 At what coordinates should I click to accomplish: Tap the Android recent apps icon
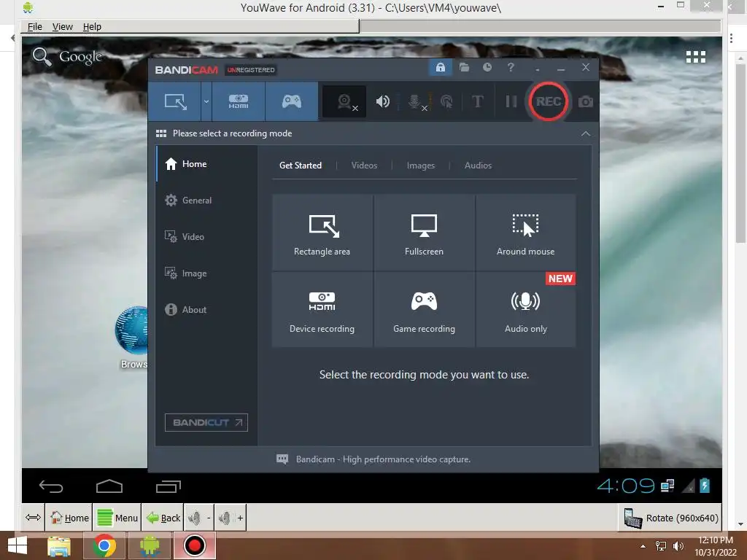click(x=169, y=486)
